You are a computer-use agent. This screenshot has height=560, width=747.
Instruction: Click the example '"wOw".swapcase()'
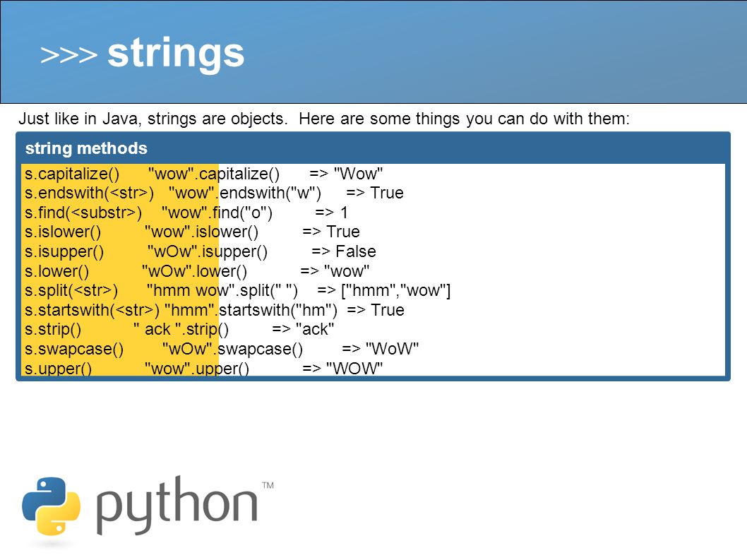coord(232,349)
